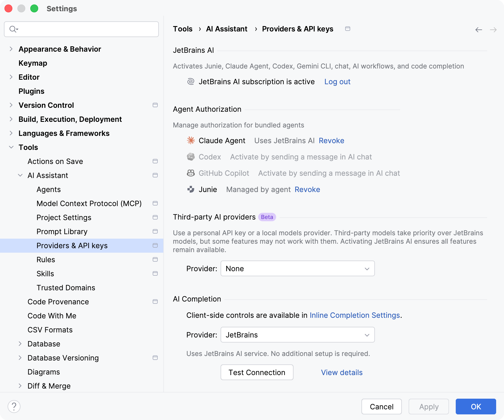504x420 pixels.
Task: Click the project icon on the selected Providers & API keys row
Action: [155, 245]
